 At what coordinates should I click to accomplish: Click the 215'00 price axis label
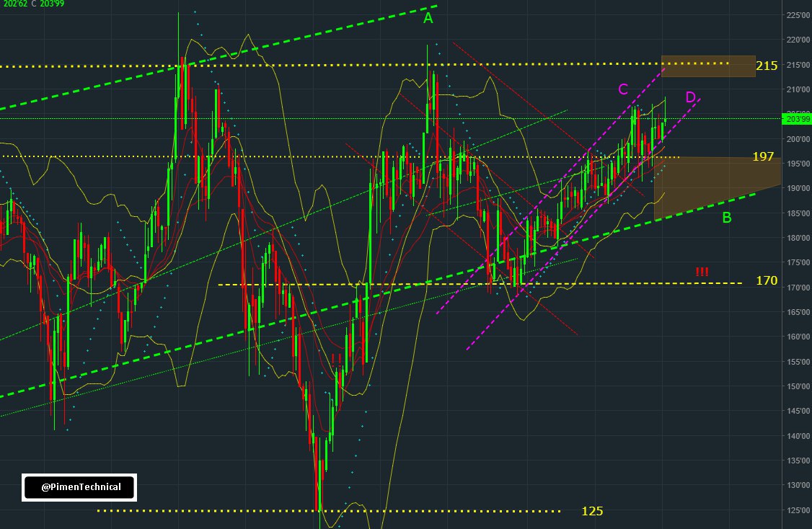pos(798,65)
